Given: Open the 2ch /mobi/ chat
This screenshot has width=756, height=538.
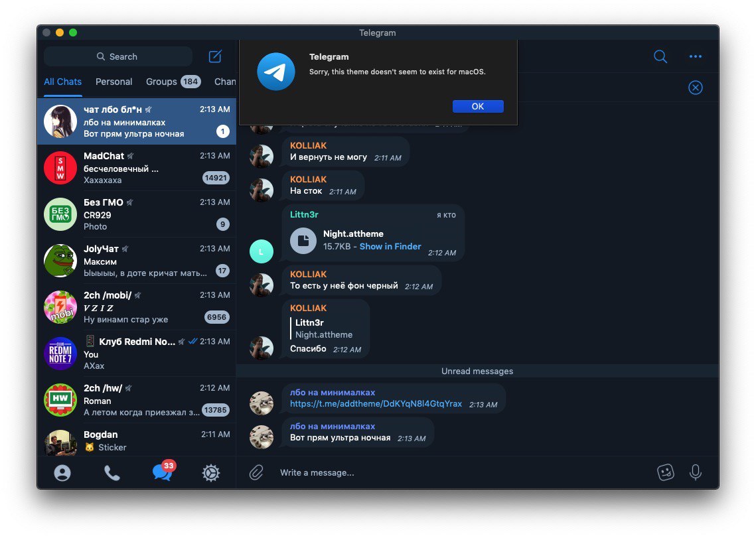Looking at the screenshot, I should pos(137,307).
